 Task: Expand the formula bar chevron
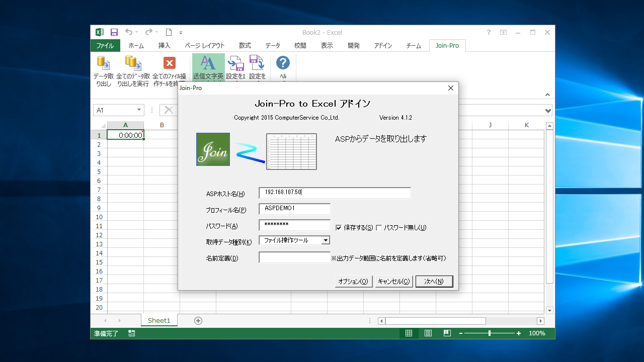pos(548,110)
